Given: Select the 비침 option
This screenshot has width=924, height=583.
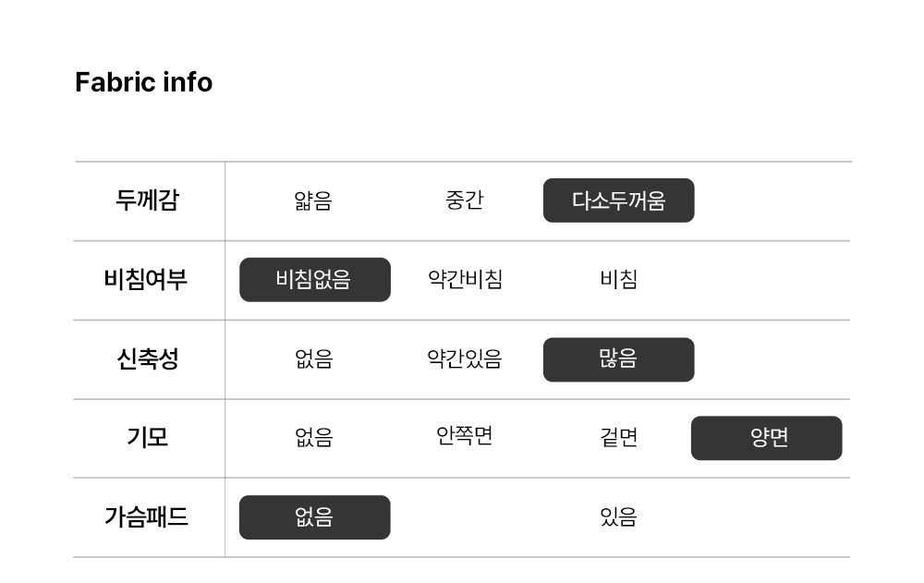Looking at the screenshot, I should point(618,279).
